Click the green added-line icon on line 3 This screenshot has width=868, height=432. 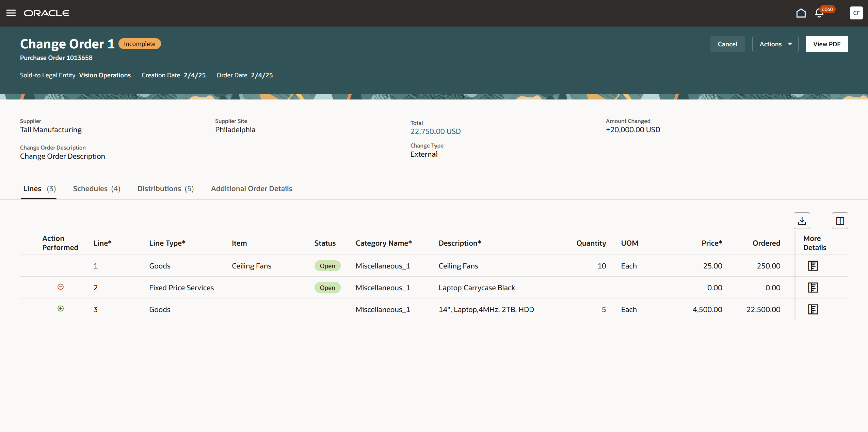(x=61, y=309)
